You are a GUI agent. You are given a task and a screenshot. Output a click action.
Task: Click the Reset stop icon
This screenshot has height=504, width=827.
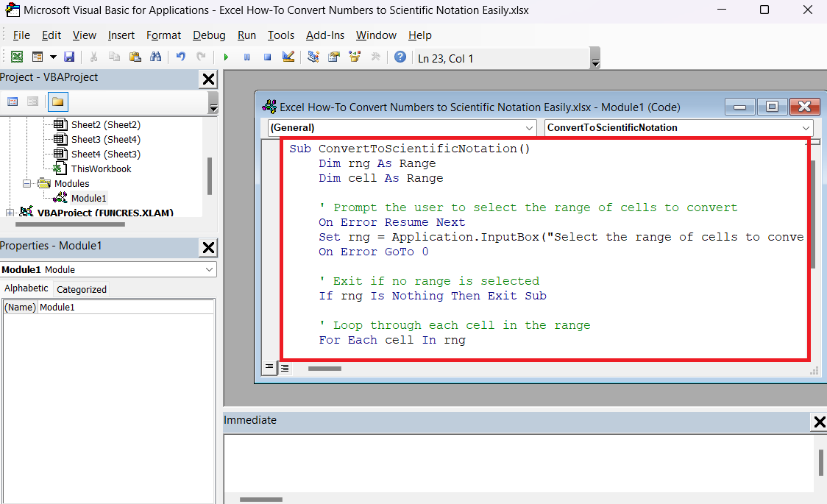267,57
